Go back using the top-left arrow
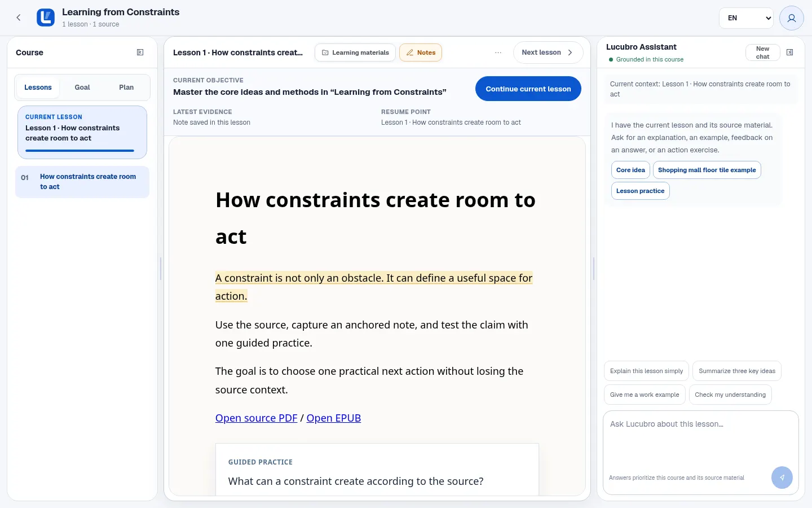 (x=19, y=17)
